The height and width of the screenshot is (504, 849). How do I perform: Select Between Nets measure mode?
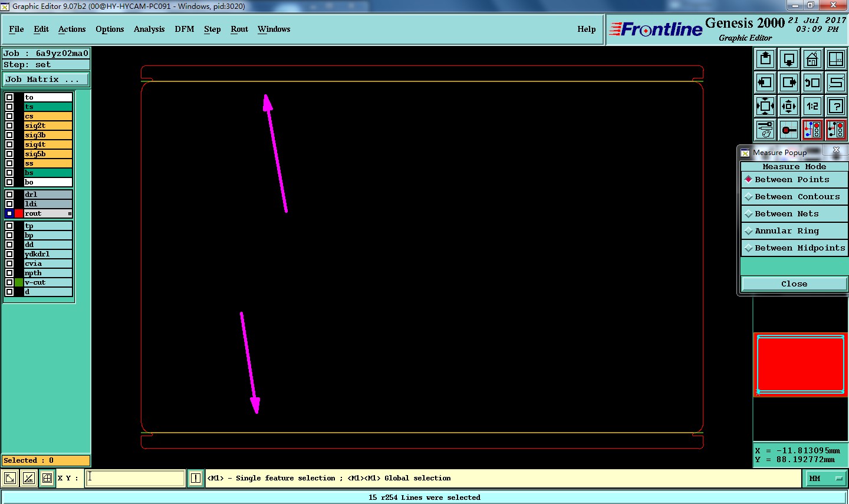coord(794,214)
